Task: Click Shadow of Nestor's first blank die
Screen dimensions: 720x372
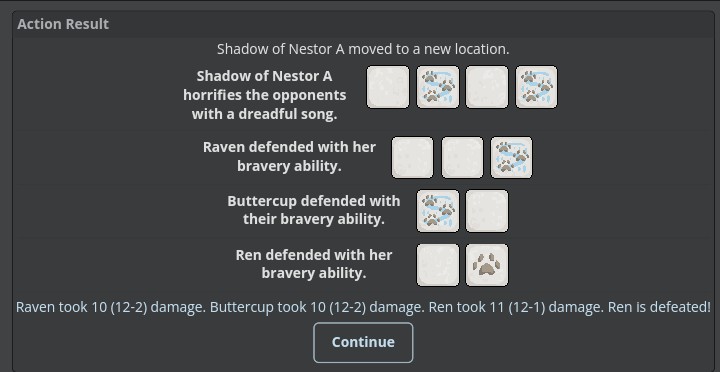Action: (388, 87)
